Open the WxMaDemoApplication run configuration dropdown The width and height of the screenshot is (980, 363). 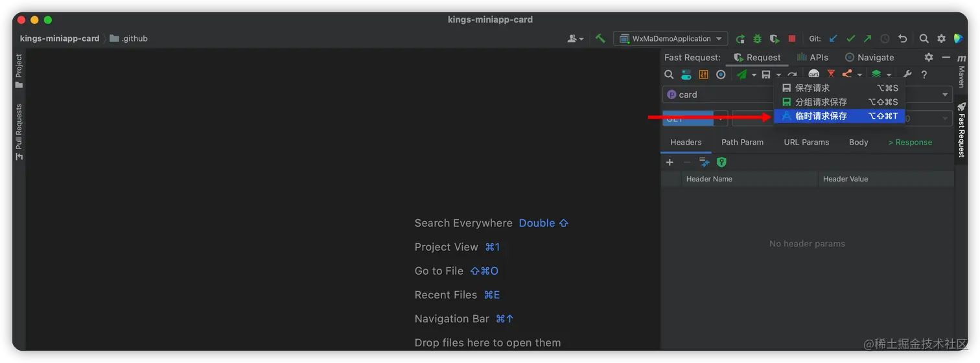(x=670, y=39)
